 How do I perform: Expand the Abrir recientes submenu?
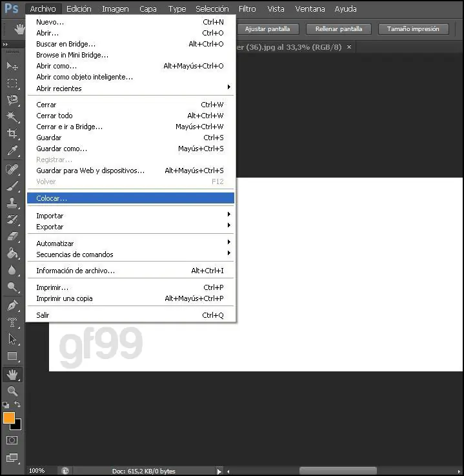point(130,88)
